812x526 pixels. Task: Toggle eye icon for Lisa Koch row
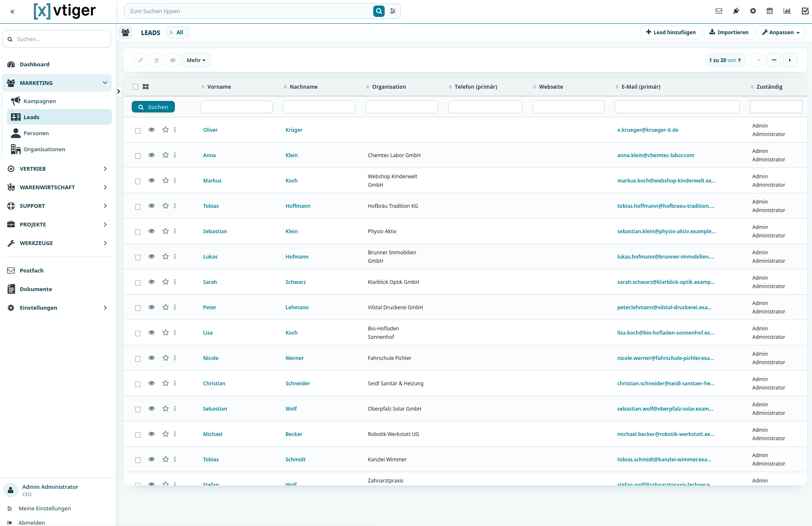coord(152,332)
